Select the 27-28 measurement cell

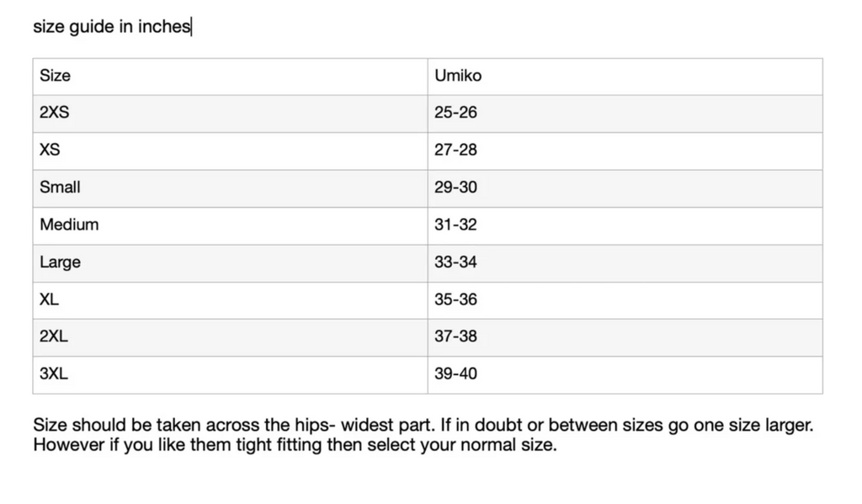[625, 151]
